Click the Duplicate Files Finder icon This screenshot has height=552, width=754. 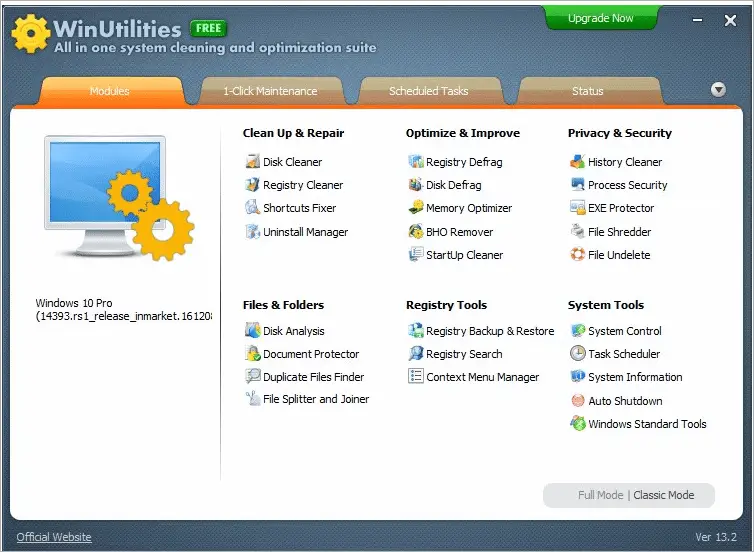pos(252,376)
